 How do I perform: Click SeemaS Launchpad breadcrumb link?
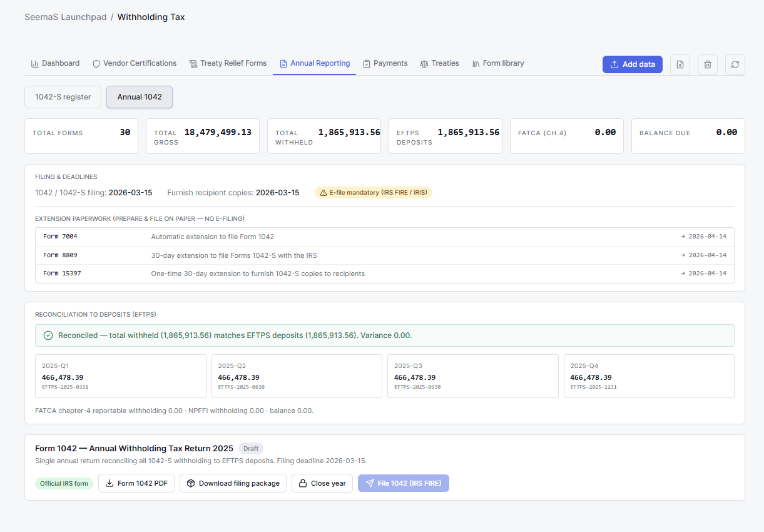(65, 17)
